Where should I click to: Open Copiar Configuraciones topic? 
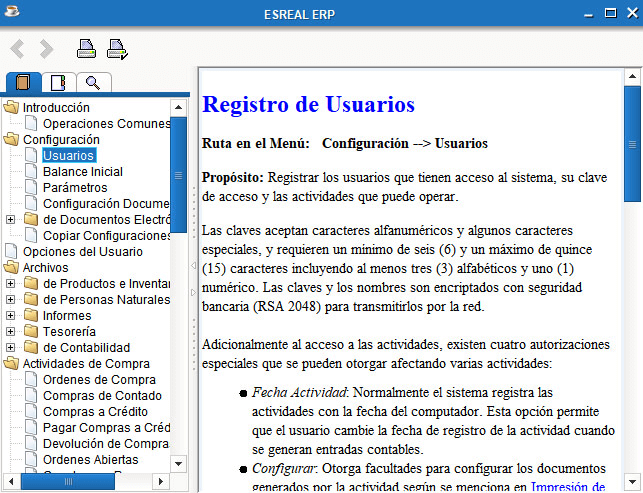[x=106, y=235]
